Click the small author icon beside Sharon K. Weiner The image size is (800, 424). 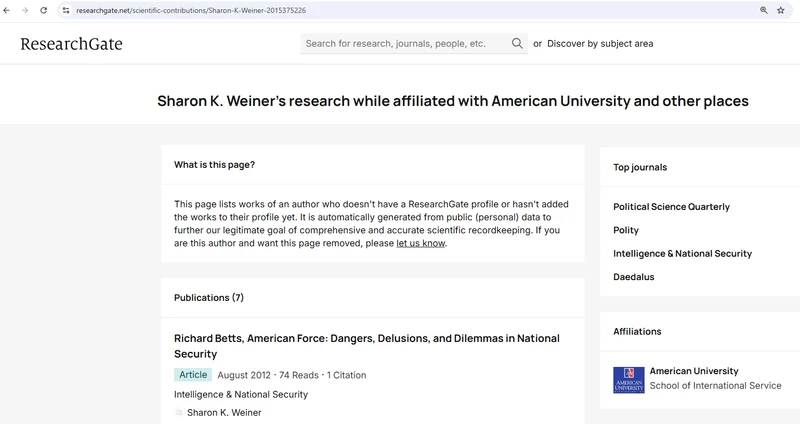click(179, 412)
